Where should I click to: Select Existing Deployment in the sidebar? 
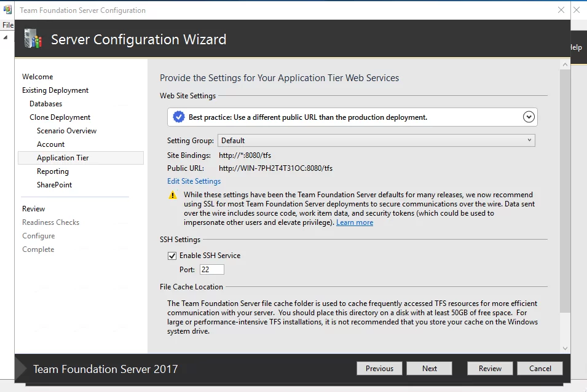tap(55, 90)
